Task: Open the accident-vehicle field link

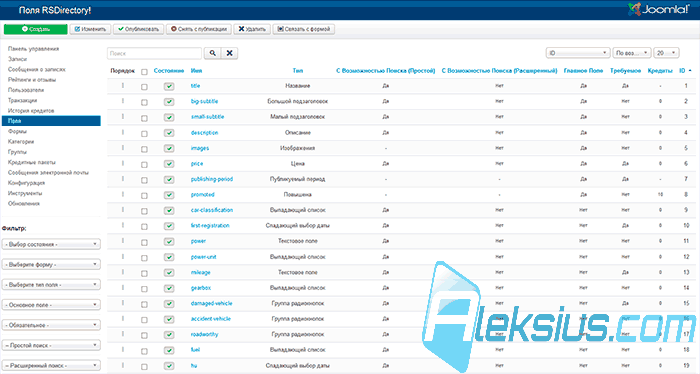Action: 211,319
